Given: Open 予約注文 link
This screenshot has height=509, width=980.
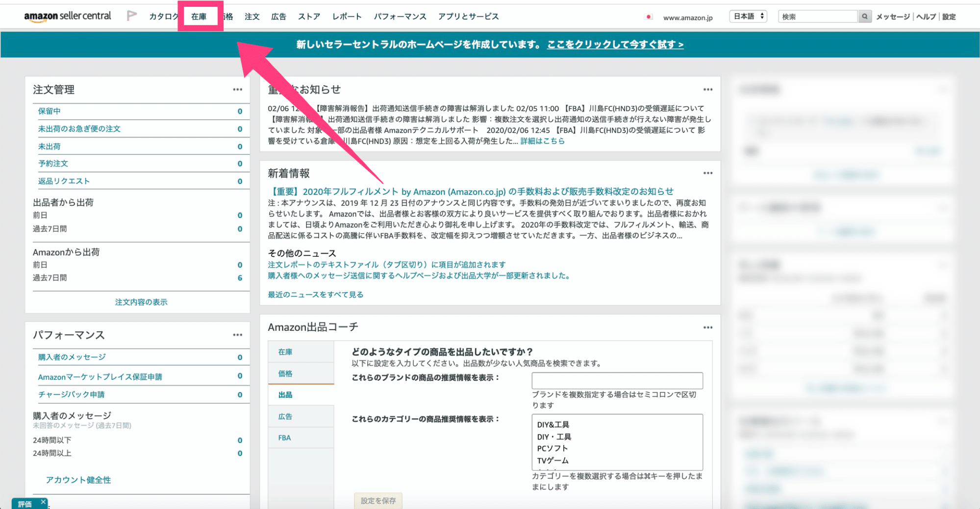Looking at the screenshot, I should [53, 164].
